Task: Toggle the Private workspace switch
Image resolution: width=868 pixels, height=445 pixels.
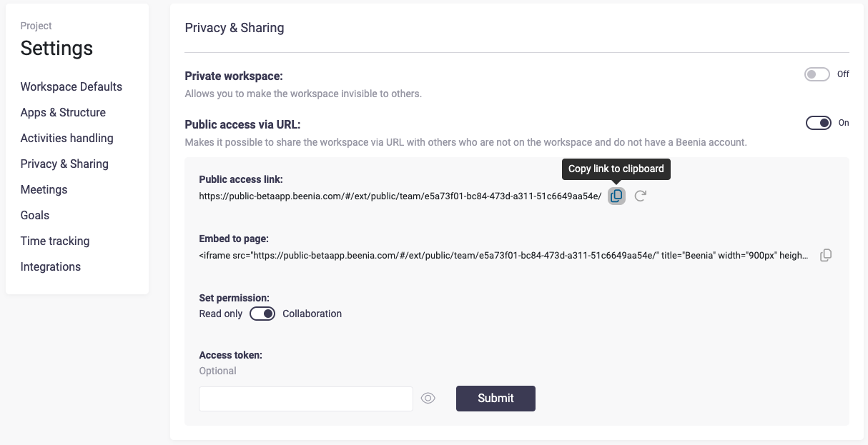Action: coord(817,74)
